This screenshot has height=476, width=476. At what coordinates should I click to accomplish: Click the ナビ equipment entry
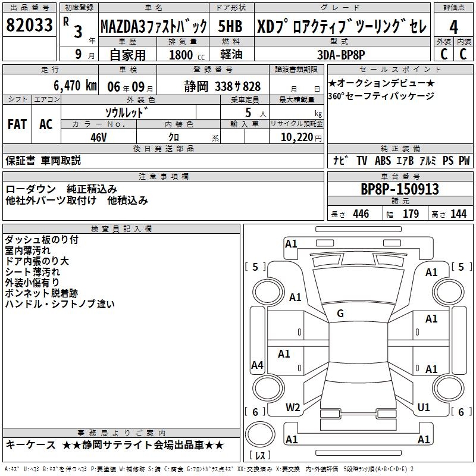[x=340, y=160]
